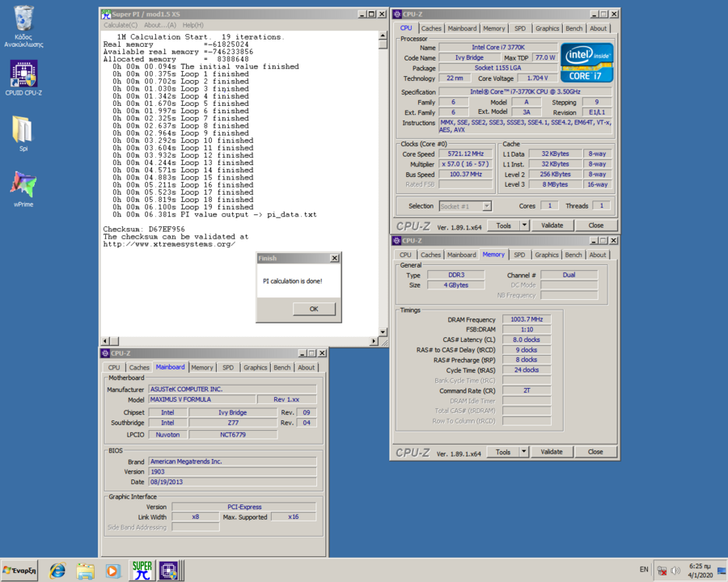Open the Socket #1 selection dropdown
The image size is (728, 582).
pos(487,206)
